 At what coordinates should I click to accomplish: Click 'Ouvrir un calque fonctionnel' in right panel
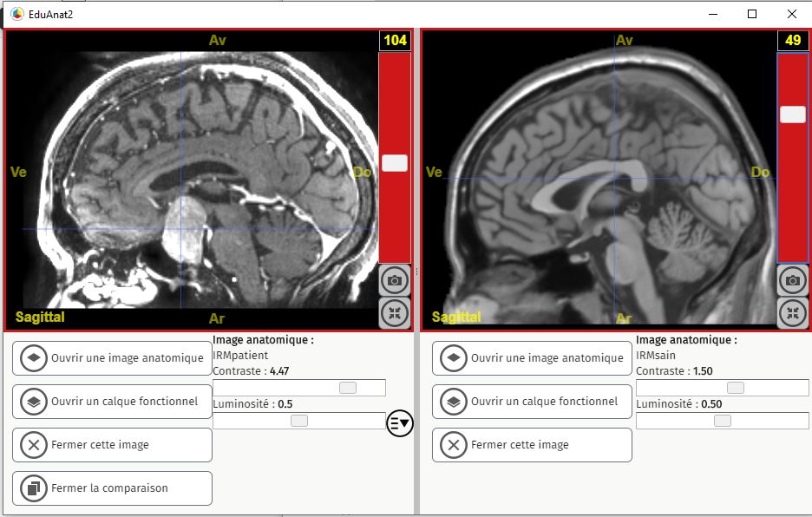(532, 402)
